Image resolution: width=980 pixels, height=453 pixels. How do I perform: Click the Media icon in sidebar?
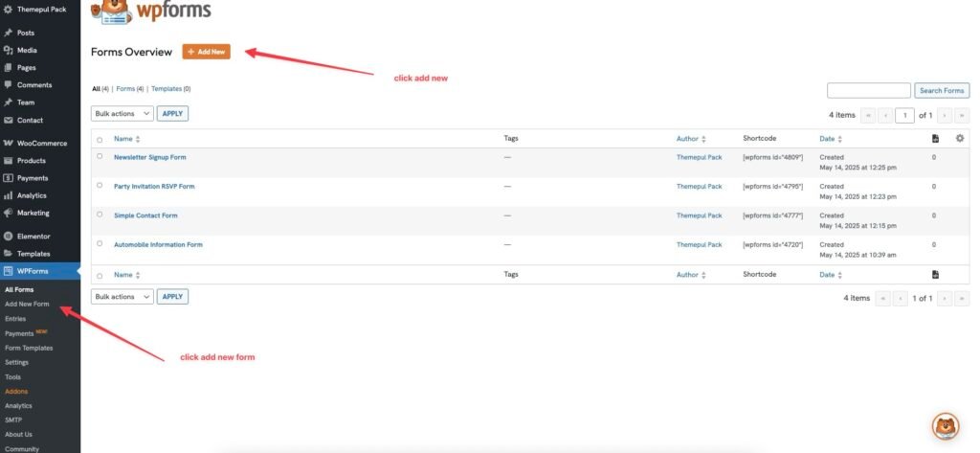(x=8, y=50)
